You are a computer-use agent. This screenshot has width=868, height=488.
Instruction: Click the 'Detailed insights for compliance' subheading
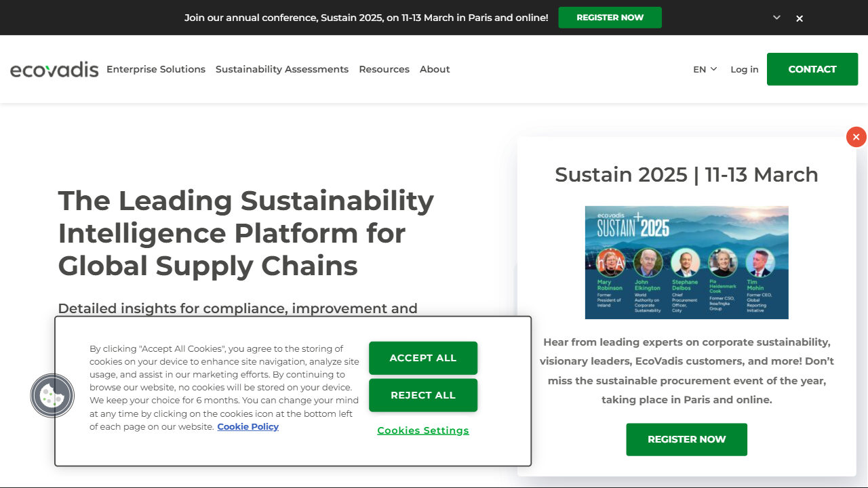coord(237,308)
